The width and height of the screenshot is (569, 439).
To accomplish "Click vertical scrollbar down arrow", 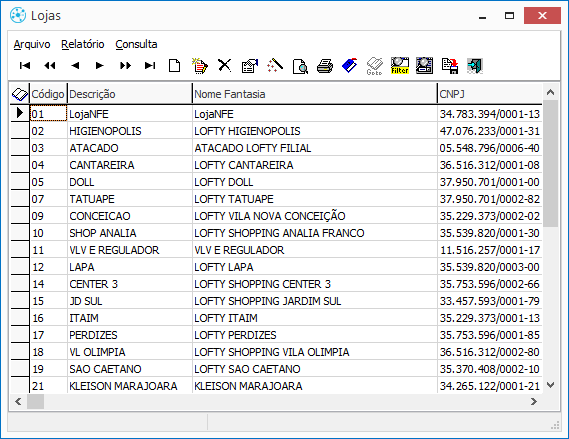I will pos(550,385).
